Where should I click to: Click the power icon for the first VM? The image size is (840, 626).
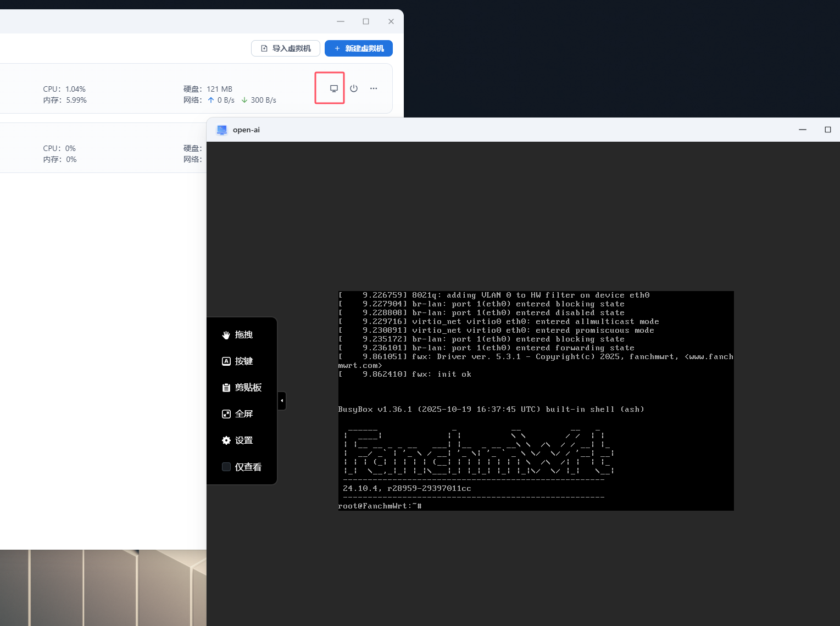tap(354, 88)
